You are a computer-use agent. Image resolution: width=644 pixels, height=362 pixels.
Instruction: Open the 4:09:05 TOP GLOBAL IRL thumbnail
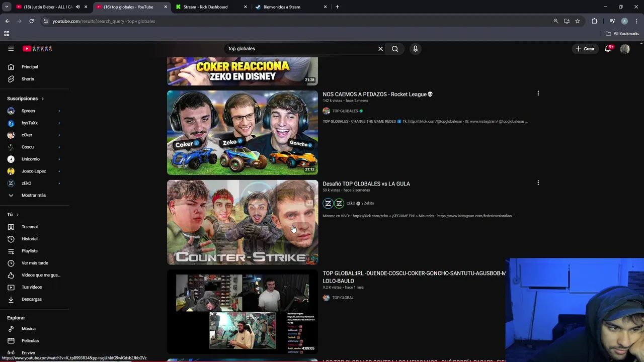coord(243,312)
